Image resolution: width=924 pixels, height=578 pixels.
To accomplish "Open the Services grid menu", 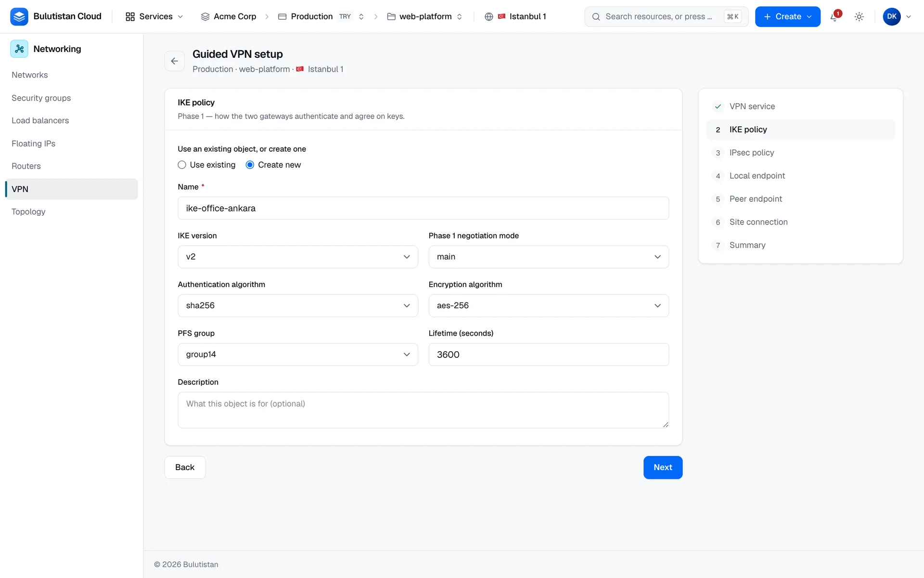I will click(154, 16).
